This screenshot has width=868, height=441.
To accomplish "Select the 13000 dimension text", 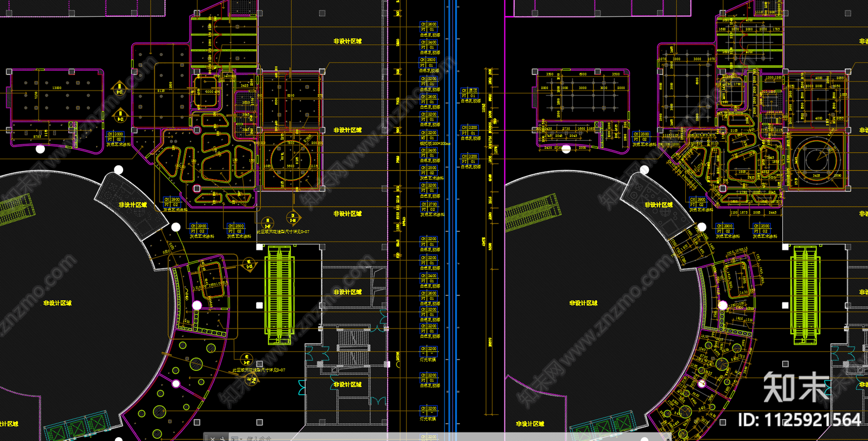I will [57, 88].
